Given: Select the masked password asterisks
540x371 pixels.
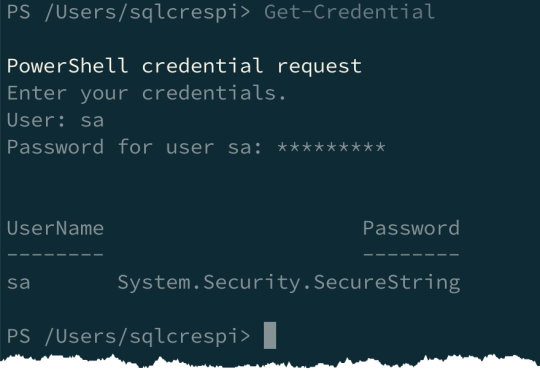Looking at the screenshot, I should pyautogui.click(x=331, y=147).
